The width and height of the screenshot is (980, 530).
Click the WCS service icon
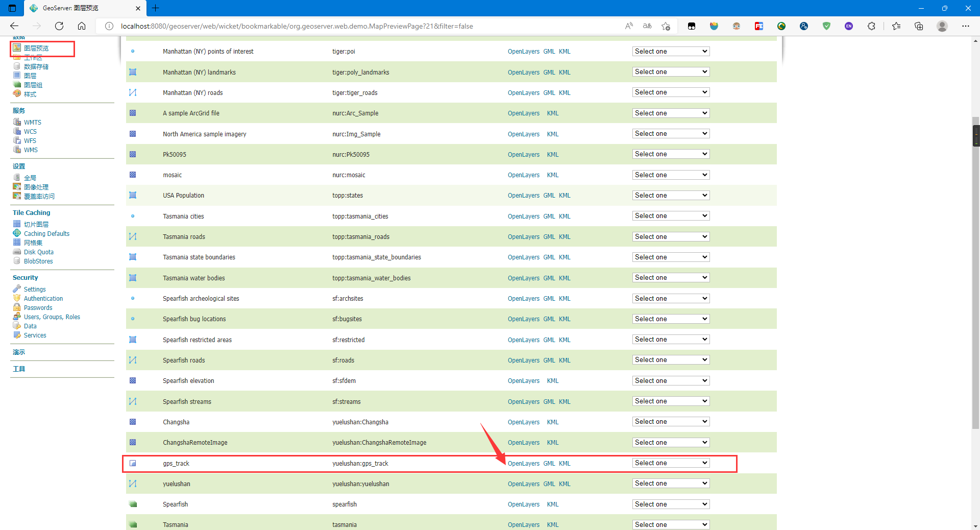(17, 131)
